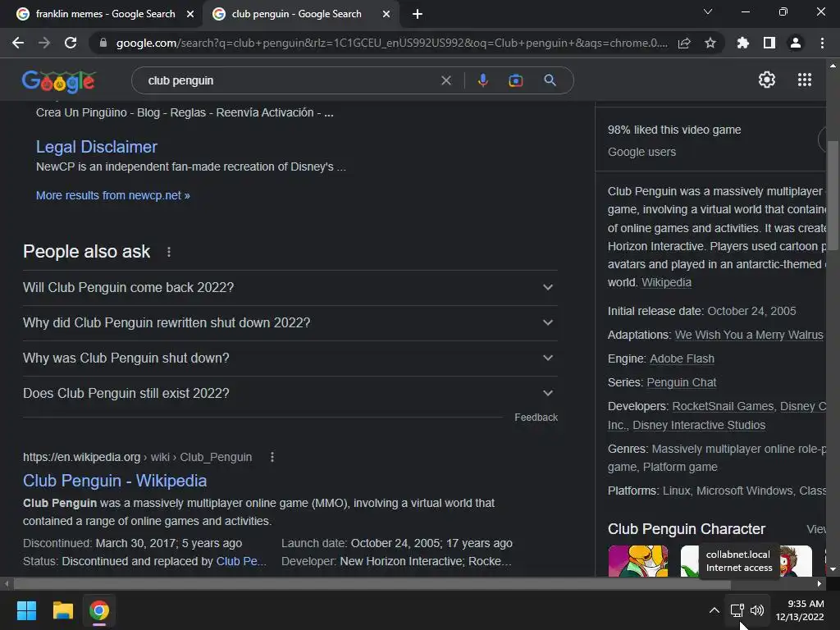840x630 pixels.
Task: Focus the Google search input field
Action: [x=290, y=80]
